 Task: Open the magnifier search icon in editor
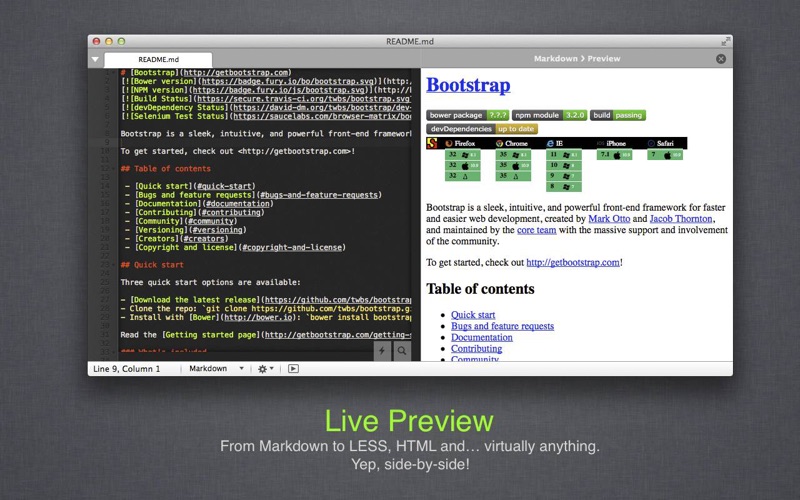(402, 351)
